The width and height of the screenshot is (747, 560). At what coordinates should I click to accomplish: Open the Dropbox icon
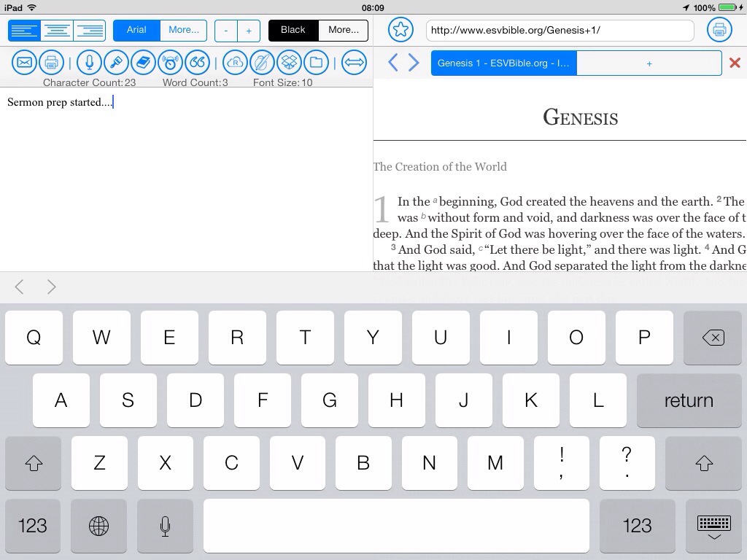click(289, 63)
